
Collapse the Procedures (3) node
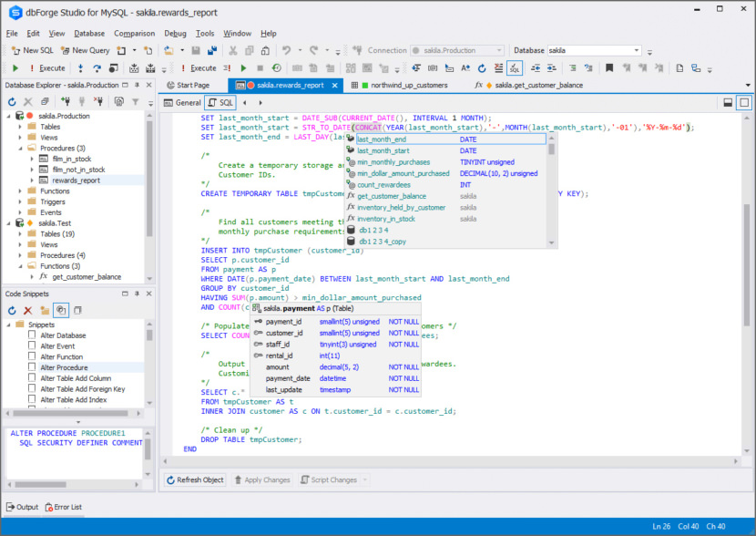(20, 148)
